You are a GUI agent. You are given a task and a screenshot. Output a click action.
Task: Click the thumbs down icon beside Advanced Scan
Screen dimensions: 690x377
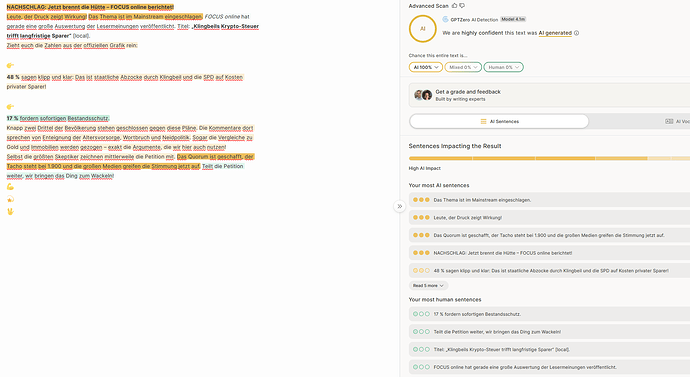point(462,6)
